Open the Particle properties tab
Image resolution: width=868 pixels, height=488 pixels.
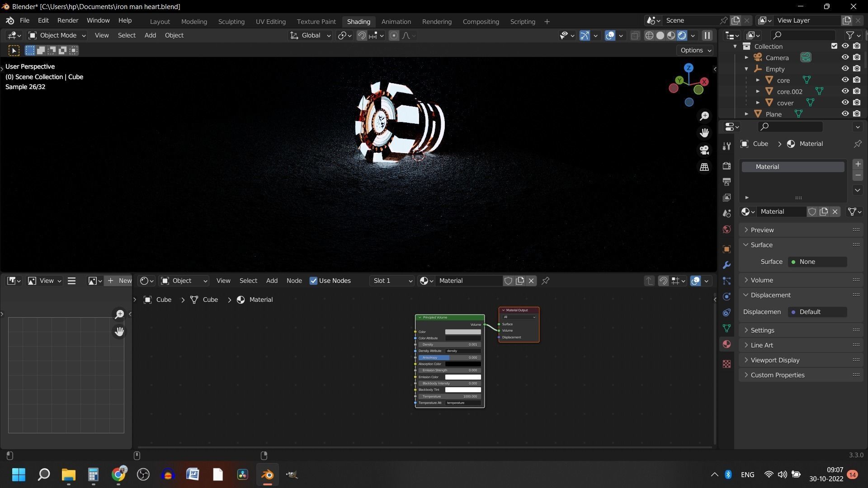(x=726, y=281)
